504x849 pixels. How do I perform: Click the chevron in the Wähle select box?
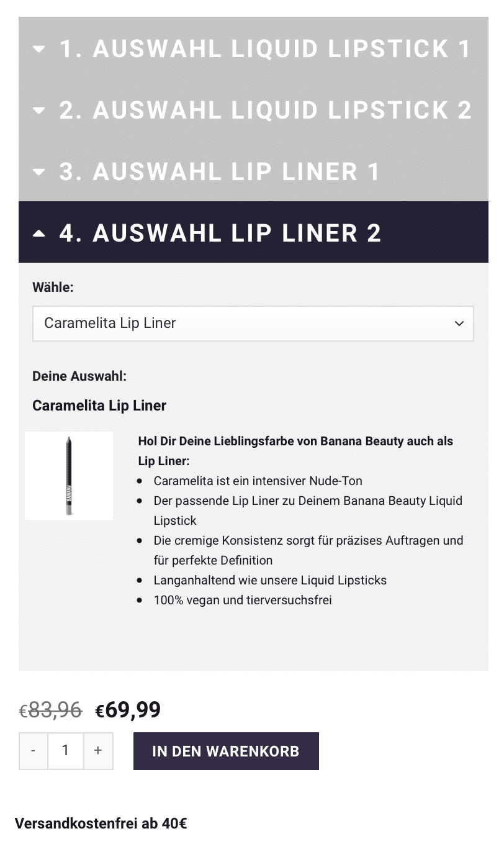coord(459,324)
